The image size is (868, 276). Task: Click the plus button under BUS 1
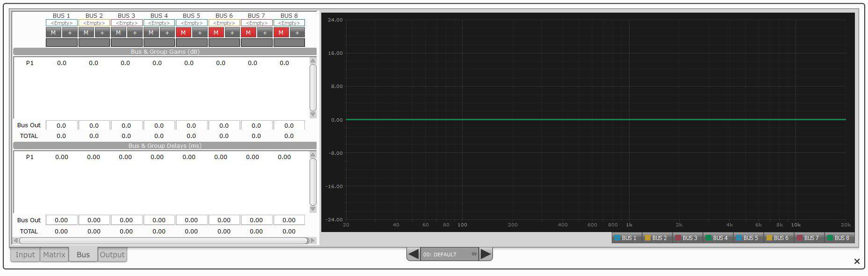point(70,33)
